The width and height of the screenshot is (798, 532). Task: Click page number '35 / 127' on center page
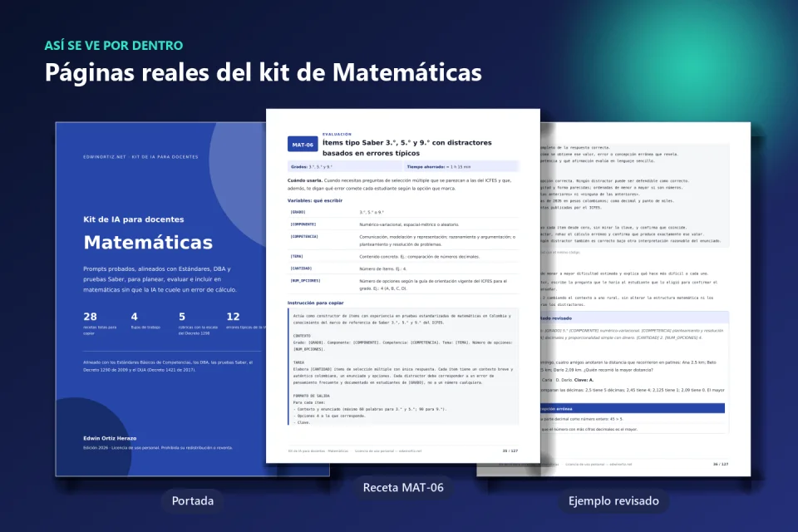click(x=510, y=451)
